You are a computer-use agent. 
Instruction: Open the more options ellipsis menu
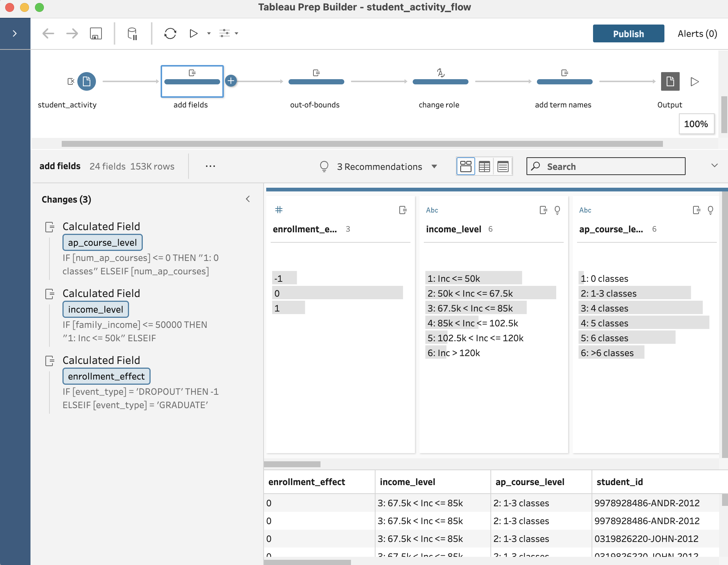click(210, 166)
